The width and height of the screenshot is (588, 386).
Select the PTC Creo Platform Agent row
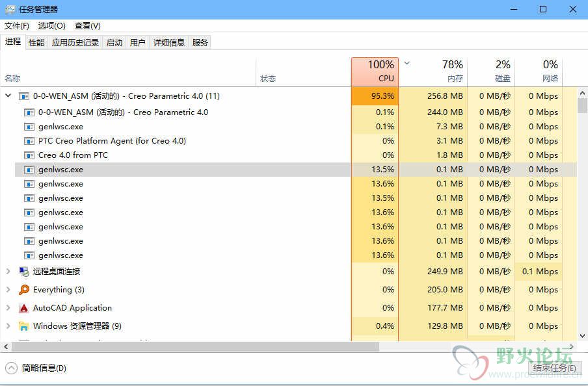(x=288, y=141)
